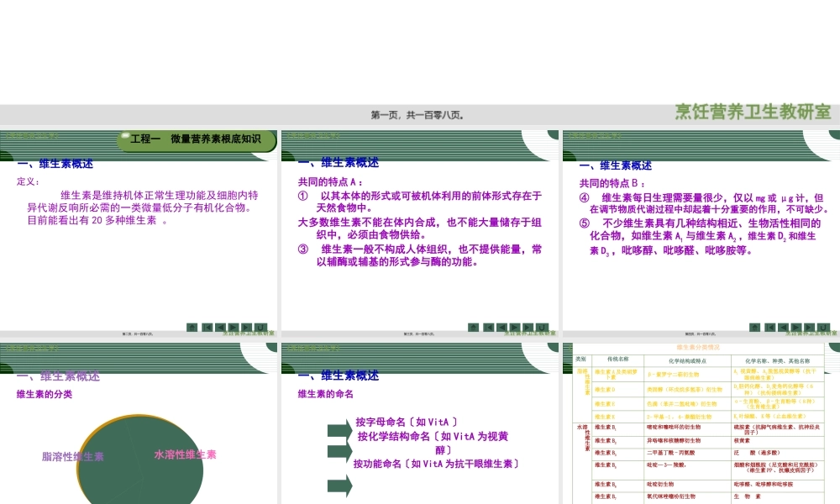Image resolution: width=840 pixels, height=504 pixels.
Task: Click the next-page arrow on the third slide
Action: pyautogui.click(x=795, y=327)
